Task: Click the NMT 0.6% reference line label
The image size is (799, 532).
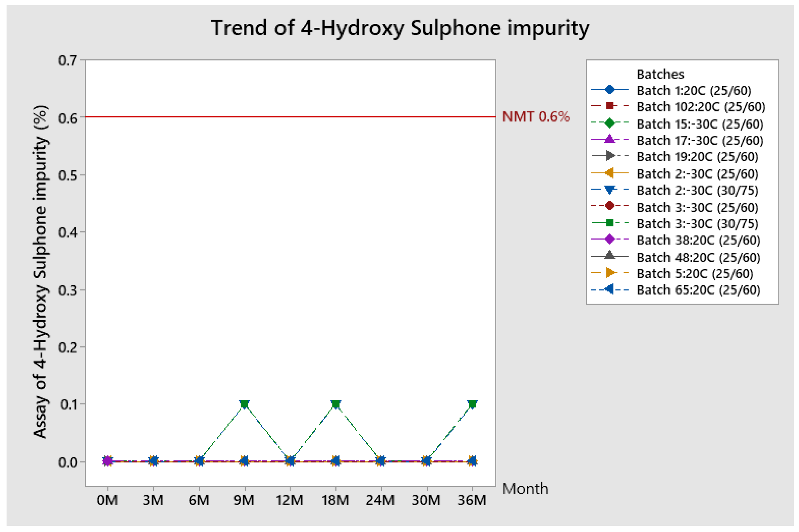Action: tap(535, 117)
